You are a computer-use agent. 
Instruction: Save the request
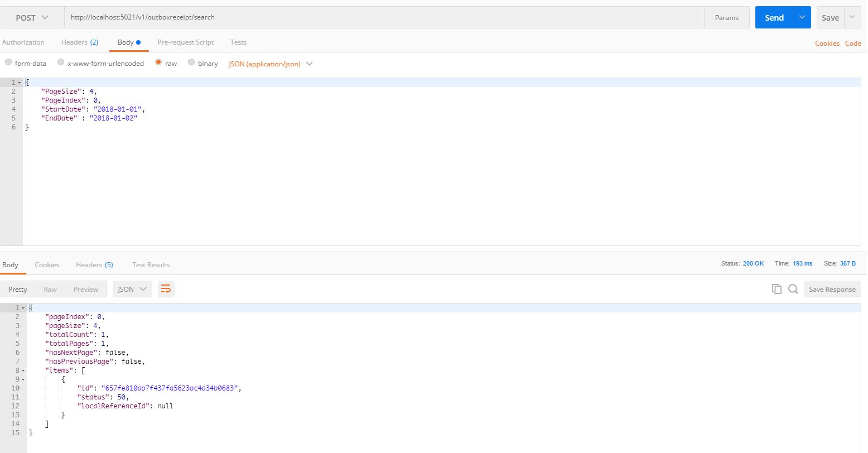(830, 17)
